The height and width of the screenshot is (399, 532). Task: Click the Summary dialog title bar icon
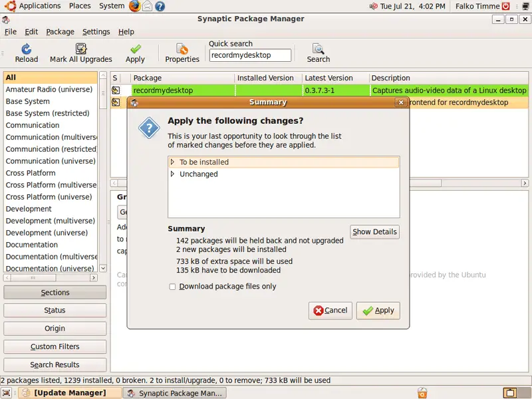click(x=134, y=102)
